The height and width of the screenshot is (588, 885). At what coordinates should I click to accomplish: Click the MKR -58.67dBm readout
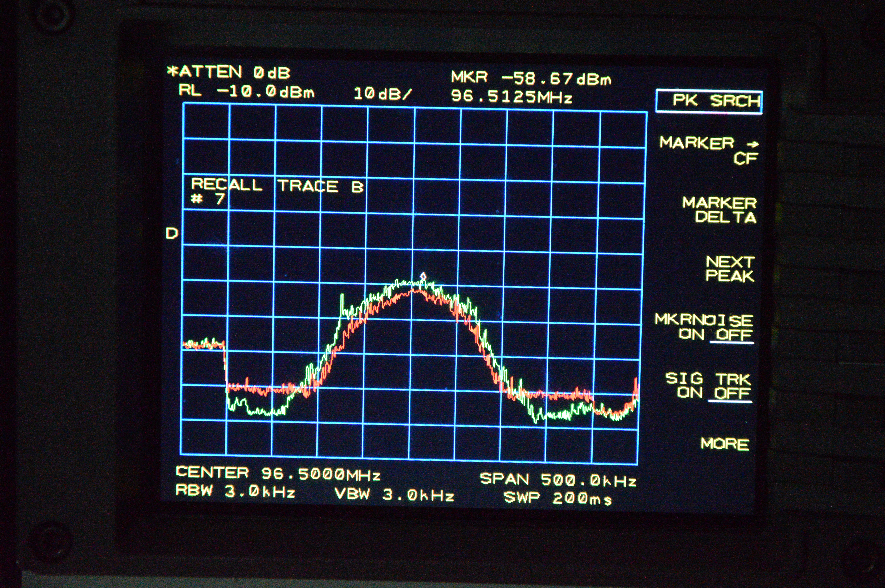click(x=531, y=78)
